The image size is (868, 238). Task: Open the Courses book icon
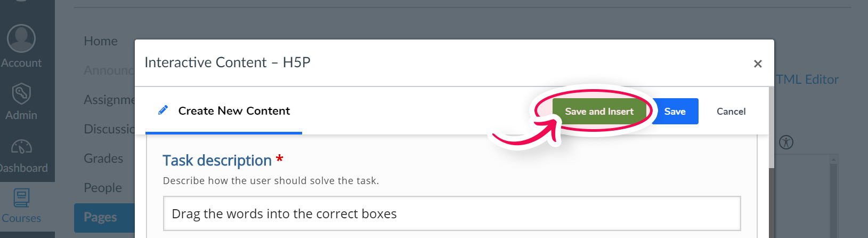coord(21,198)
